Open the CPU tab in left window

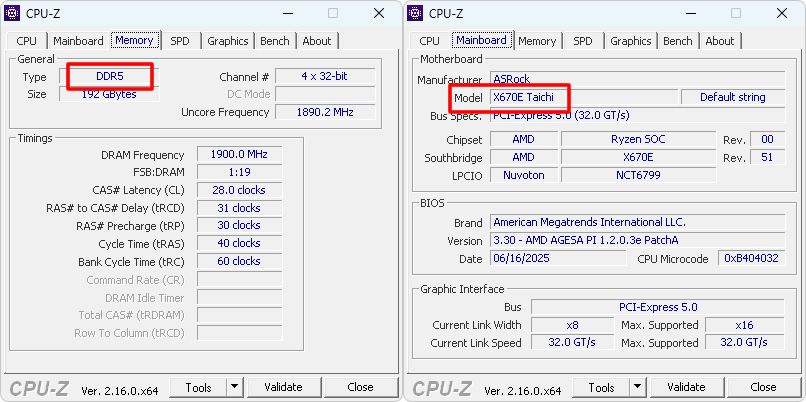pos(27,41)
